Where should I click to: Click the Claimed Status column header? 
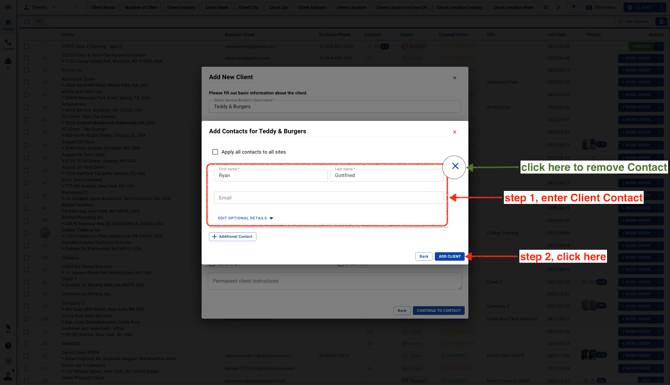pos(453,35)
